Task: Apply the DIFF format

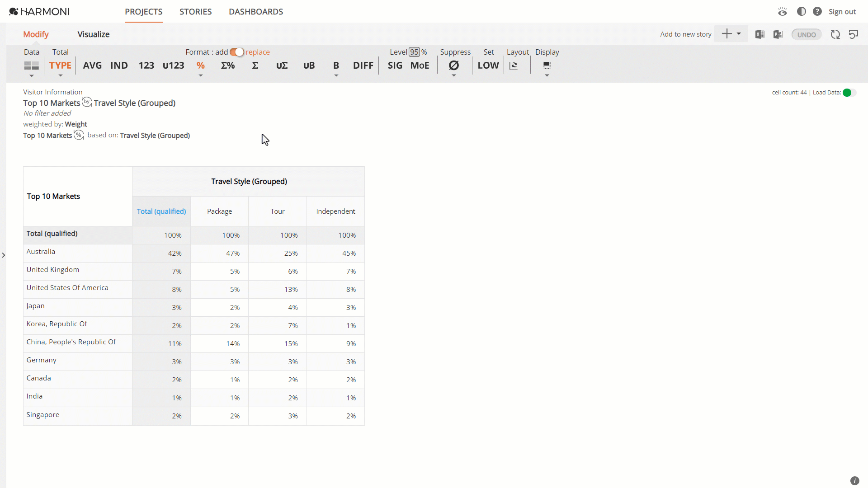Action: [x=363, y=66]
